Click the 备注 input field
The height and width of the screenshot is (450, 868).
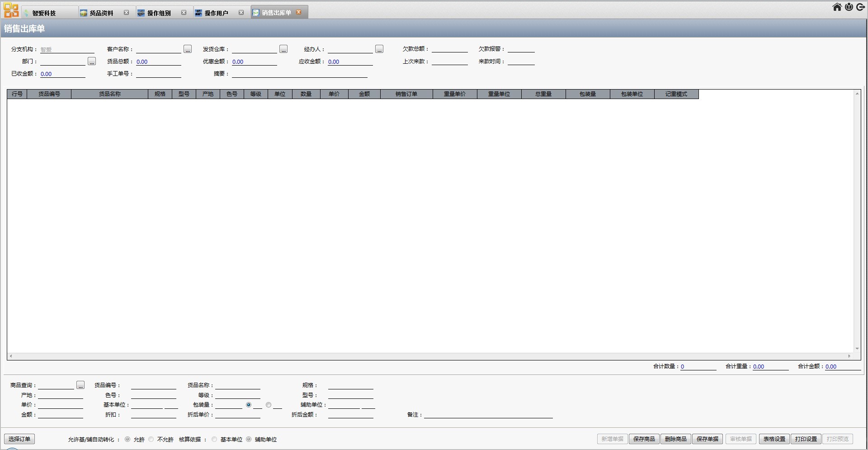coord(488,415)
